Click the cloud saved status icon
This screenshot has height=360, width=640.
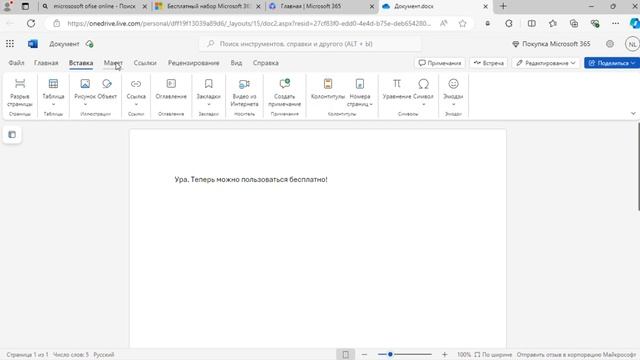point(89,44)
